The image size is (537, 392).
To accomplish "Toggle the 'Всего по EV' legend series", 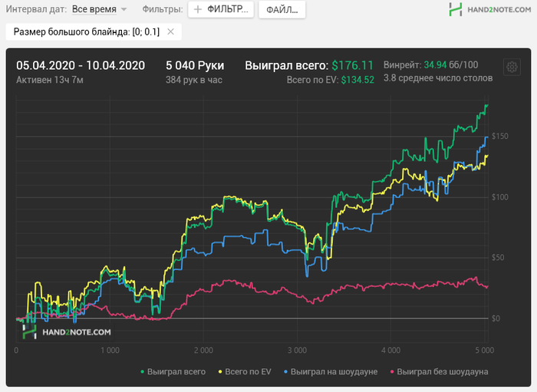I will [x=245, y=371].
